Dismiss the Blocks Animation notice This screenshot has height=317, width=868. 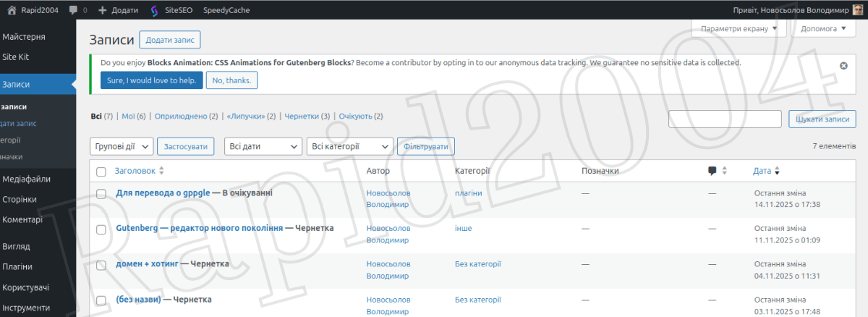click(x=843, y=65)
